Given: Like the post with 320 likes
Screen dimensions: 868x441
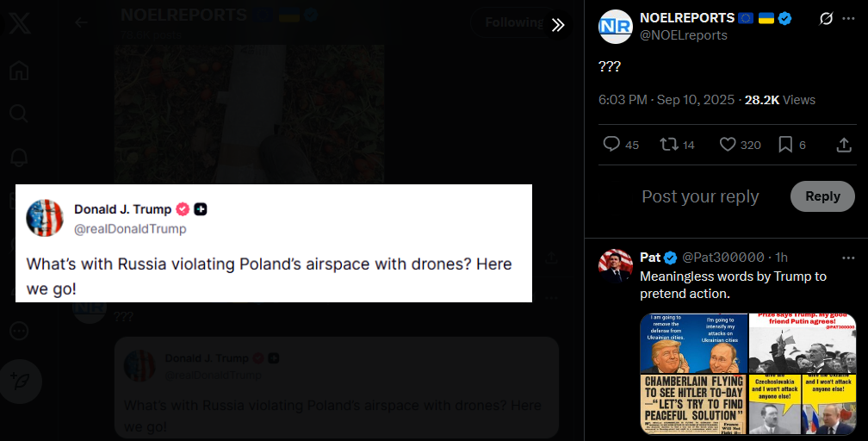Looking at the screenshot, I should [x=728, y=144].
